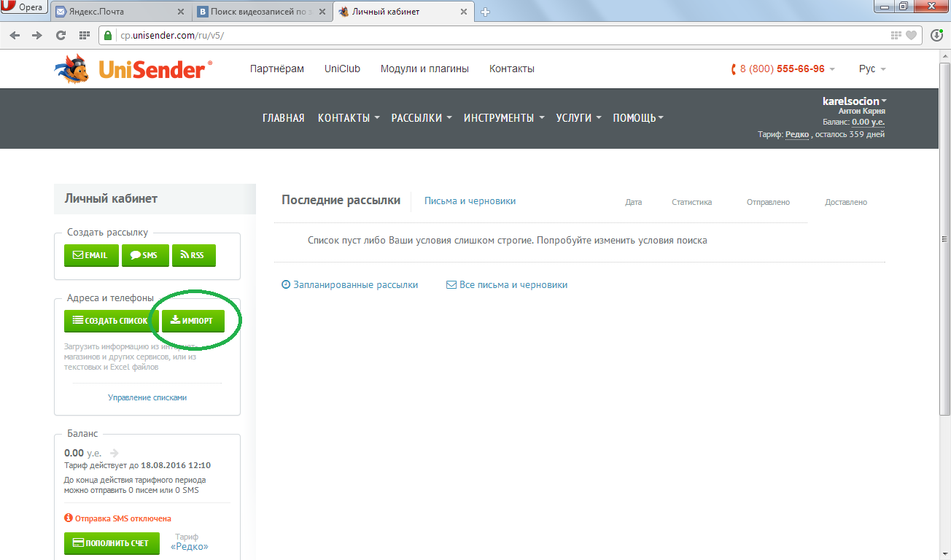This screenshot has width=951, height=560.
Task: Click the green padlock security icon
Action: 109,35
